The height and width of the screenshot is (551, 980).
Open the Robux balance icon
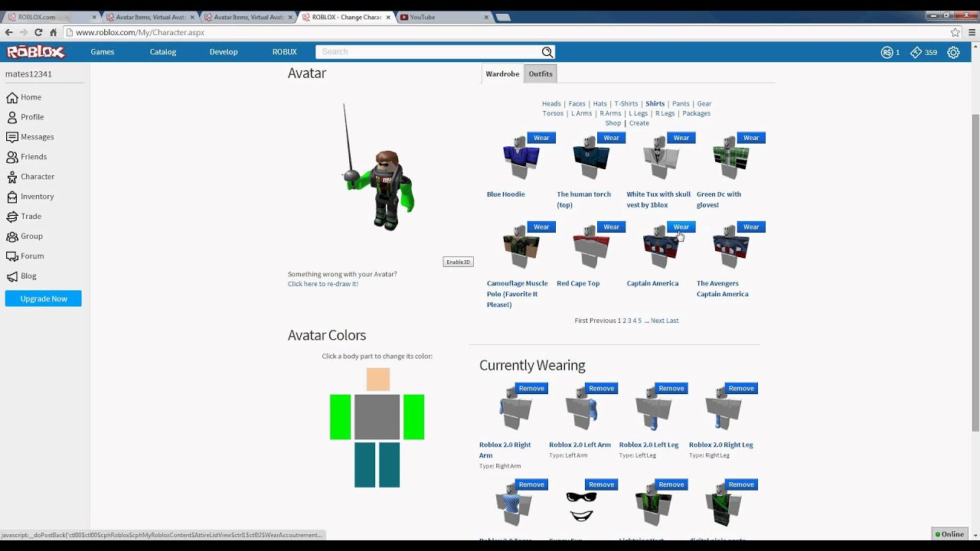click(887, 52)
